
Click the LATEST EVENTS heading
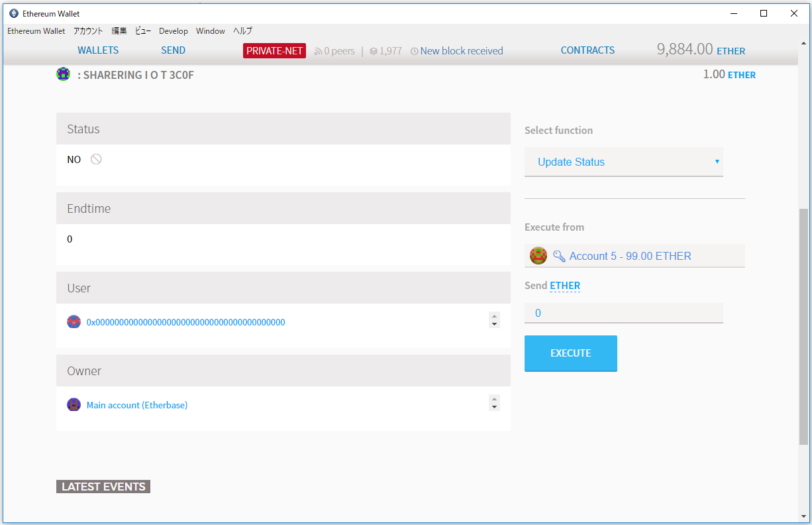[103, 487]
